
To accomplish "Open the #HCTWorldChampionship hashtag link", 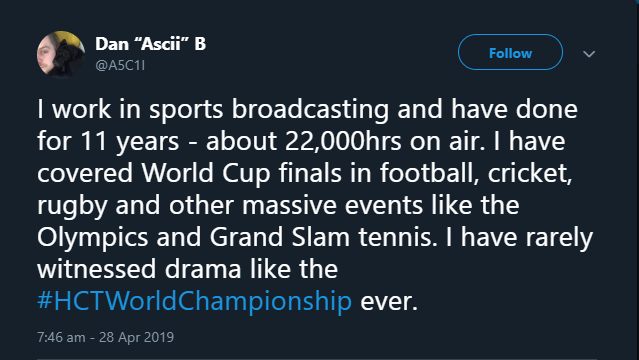I will [x=194, y=301].
